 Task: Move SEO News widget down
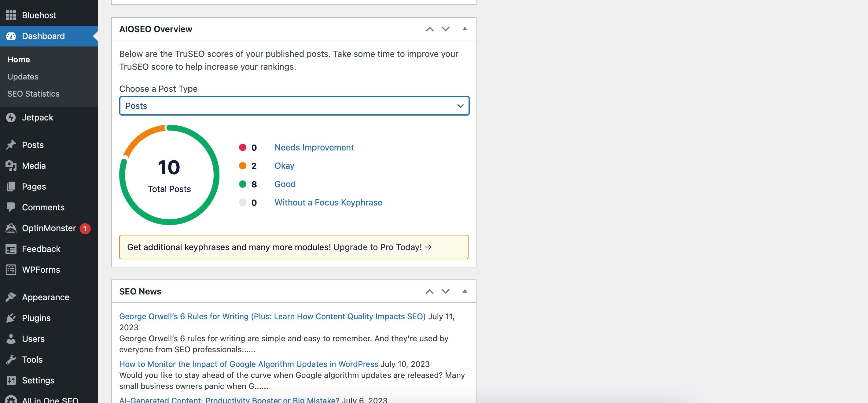tap(445, 291)
